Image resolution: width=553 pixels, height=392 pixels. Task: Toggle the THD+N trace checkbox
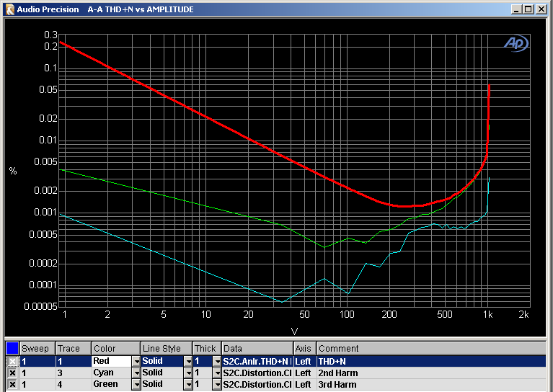click(12, 361)
